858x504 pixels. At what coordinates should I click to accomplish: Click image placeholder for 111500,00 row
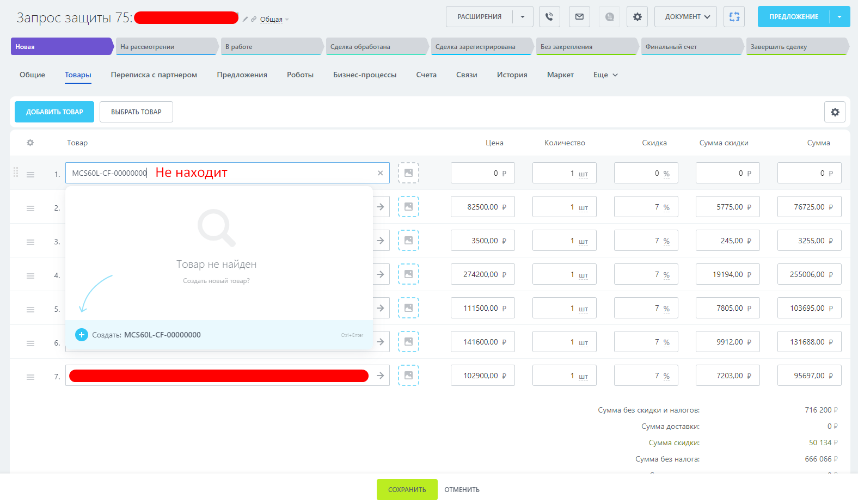408,308
